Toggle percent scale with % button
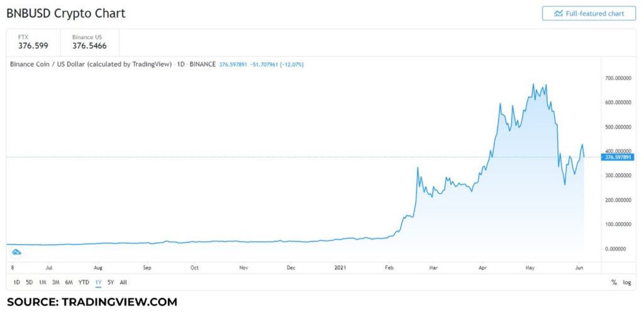The height and width of the screenshot is (315, 644). [x=614, y=282]
